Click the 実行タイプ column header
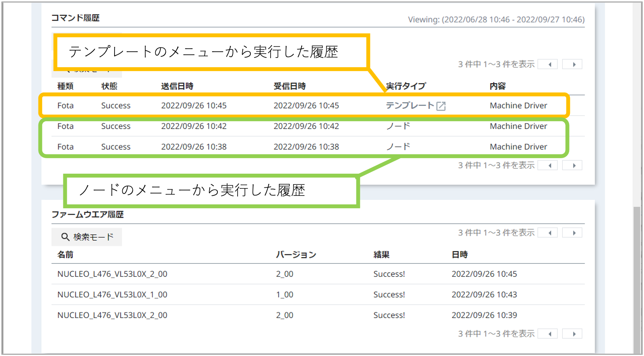644x356 pixels. 405,86
